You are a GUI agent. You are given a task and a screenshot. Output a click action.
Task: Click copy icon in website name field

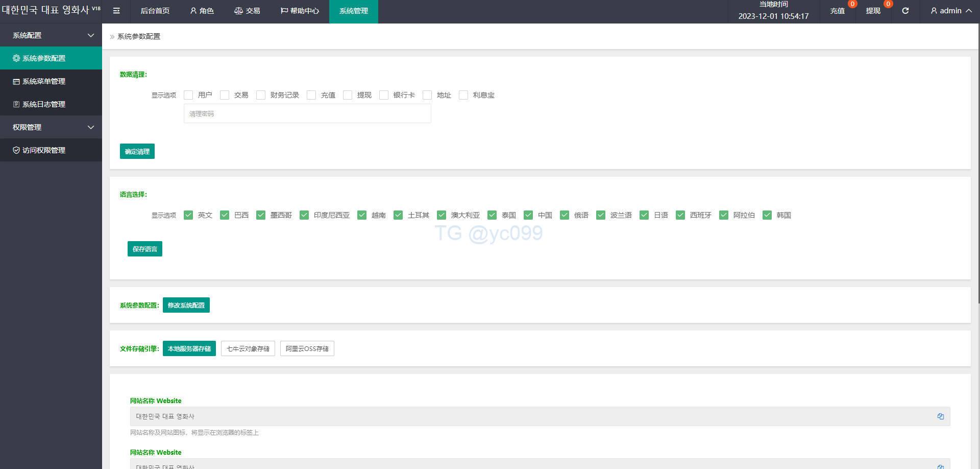pos(940,416)
